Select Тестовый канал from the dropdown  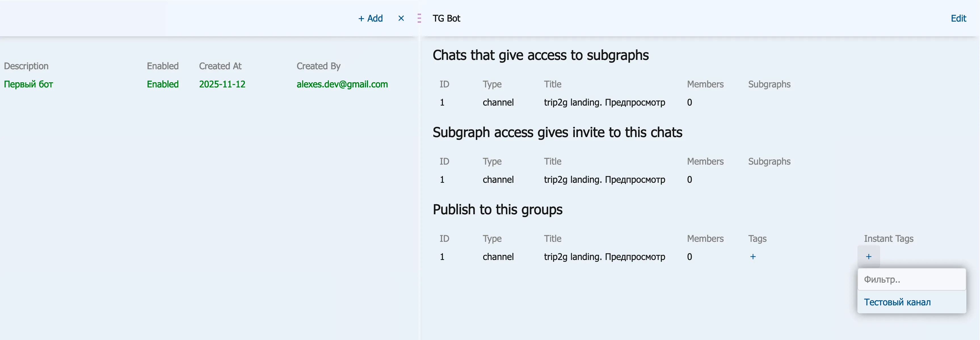[897, 302]
